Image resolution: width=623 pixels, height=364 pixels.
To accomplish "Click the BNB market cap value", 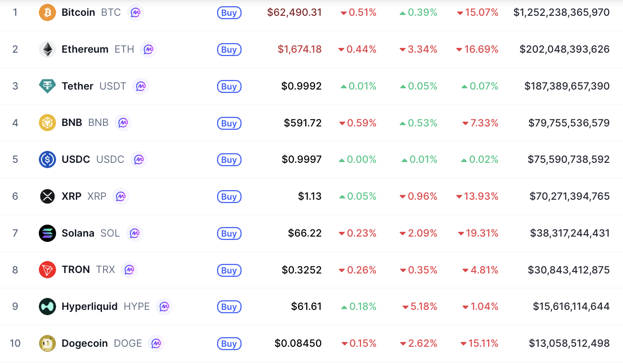I will (569, 123).
